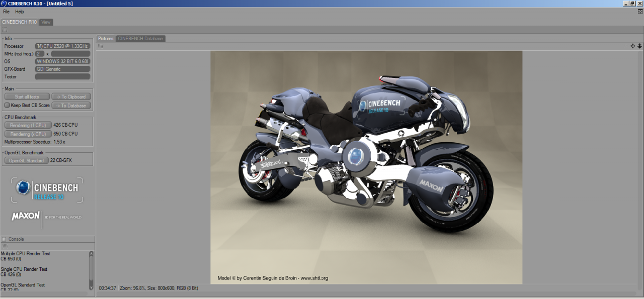
Task: Copy results with To Clipboard button
Action: pyautogui.click(x=71, y=97)
